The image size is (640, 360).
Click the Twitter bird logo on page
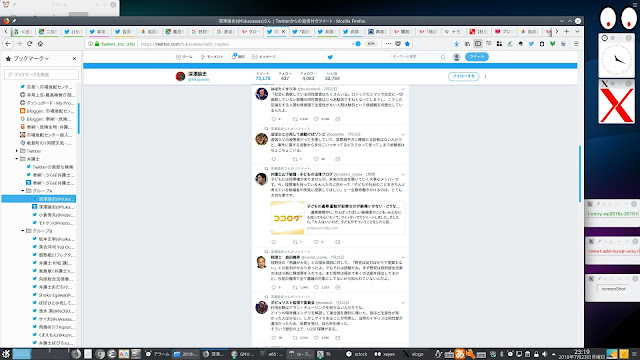point(330,57)
